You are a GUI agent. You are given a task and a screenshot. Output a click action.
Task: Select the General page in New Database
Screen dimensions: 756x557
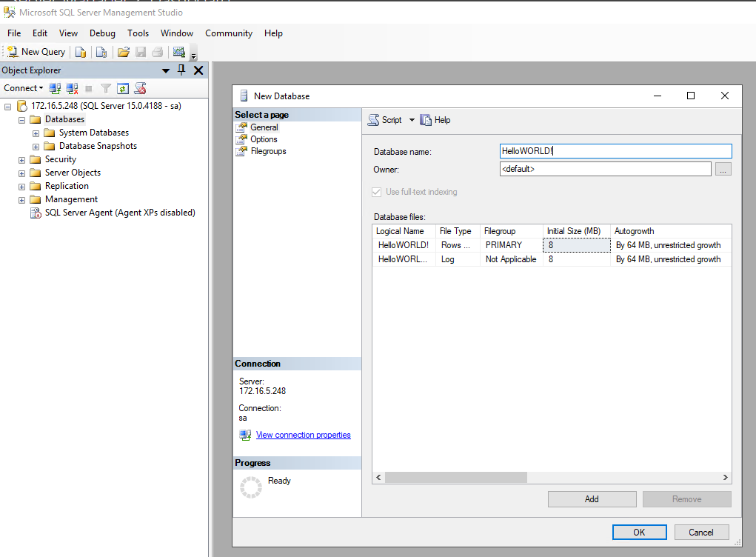coord(264,127)
